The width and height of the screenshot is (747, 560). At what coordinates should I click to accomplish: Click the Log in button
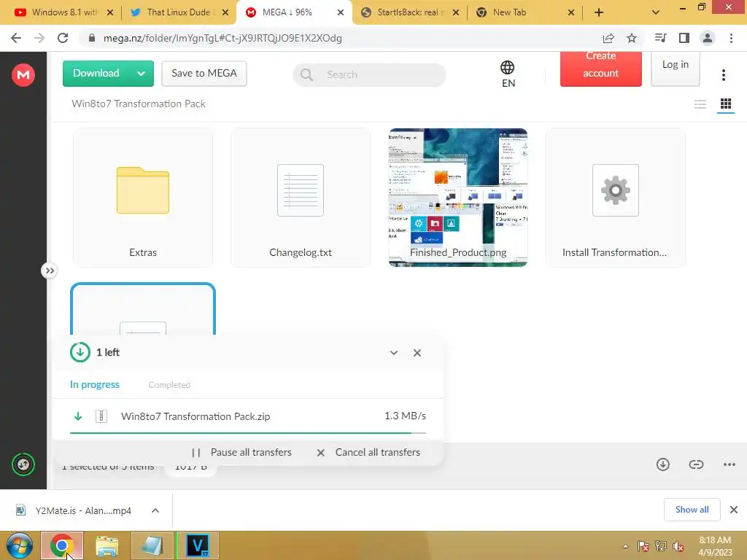click(x=675, y=68)
